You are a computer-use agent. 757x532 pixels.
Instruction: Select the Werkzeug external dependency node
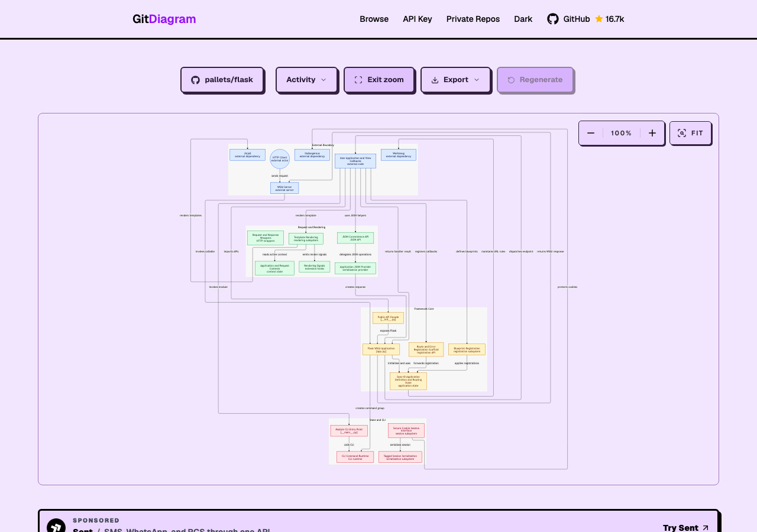[399, 155]
